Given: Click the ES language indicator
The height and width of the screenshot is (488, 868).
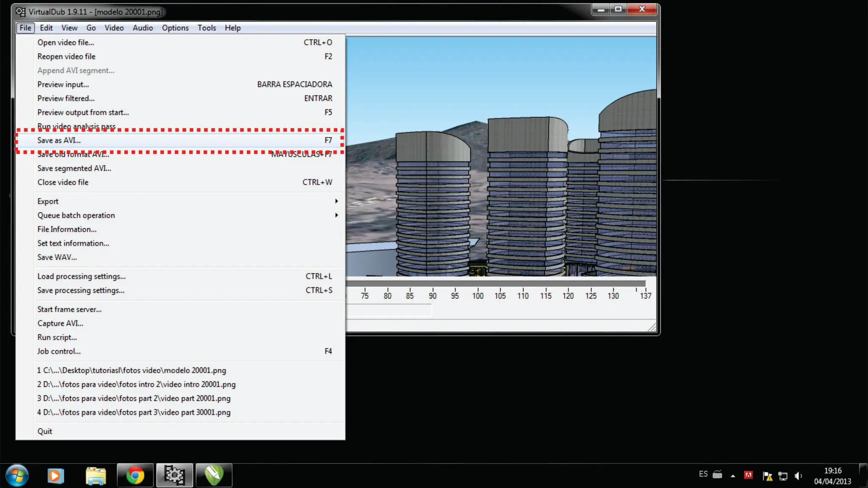Looking at the screenshot, I should pyautogui.click(x=703, y=474).
